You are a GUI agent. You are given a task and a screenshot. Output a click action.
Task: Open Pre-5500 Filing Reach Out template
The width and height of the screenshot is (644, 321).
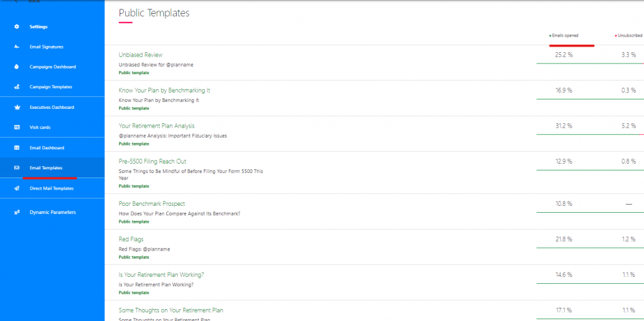[x=152, y=161]
